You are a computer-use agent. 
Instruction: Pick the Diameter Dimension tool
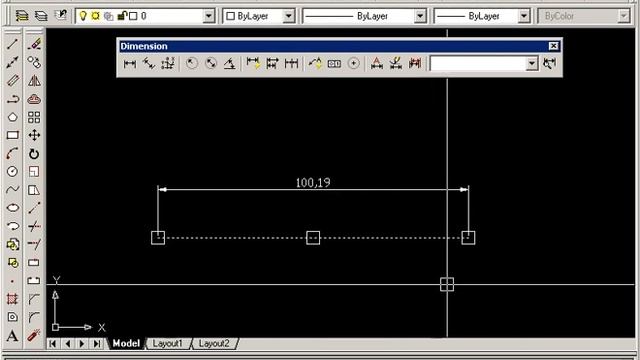[211, 64]
